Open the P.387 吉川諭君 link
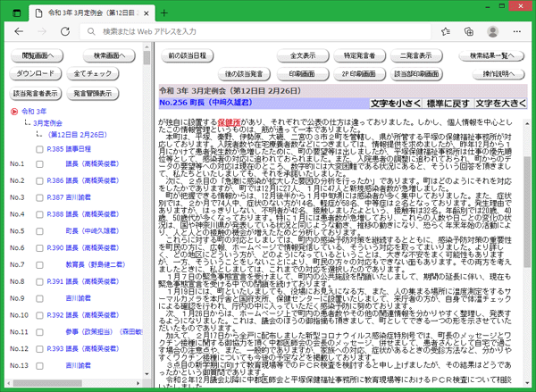The height and width of the screenshot is (392, 536). point(69,197)
